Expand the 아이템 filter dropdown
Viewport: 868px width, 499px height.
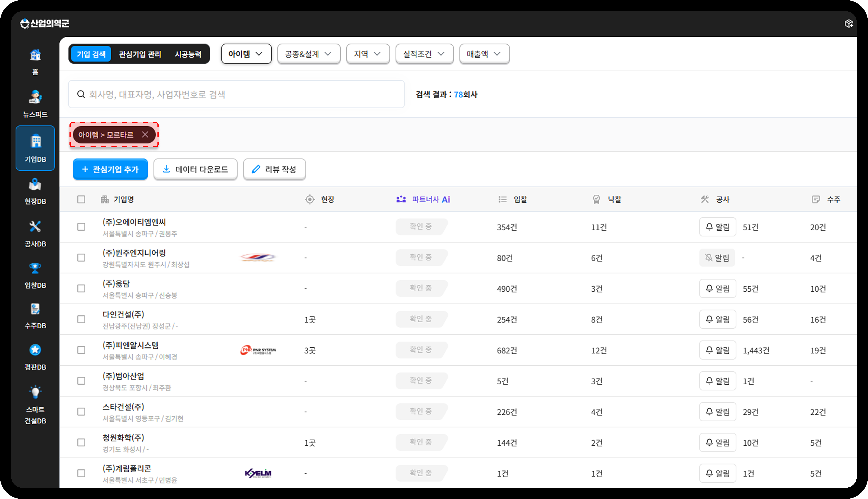(x=246, y=54)
